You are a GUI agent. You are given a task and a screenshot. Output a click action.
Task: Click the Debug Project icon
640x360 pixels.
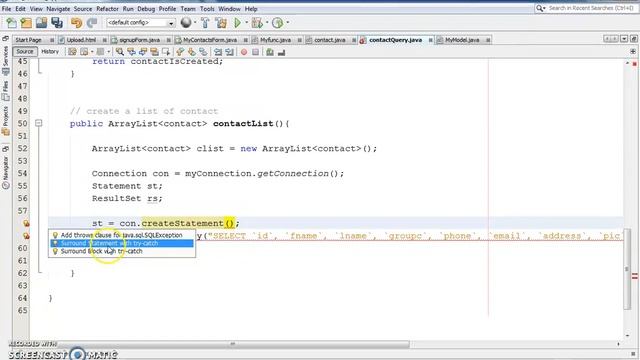pyautogui.click(x=257, y=23)
